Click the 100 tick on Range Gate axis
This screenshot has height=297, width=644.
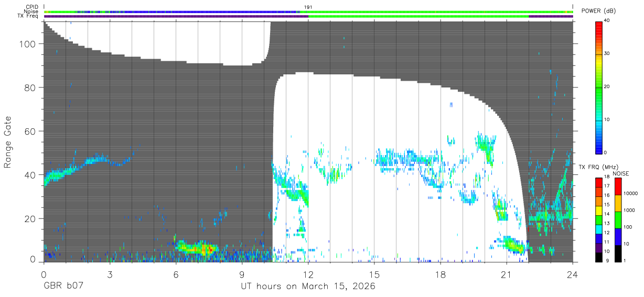tap(27, 44)
